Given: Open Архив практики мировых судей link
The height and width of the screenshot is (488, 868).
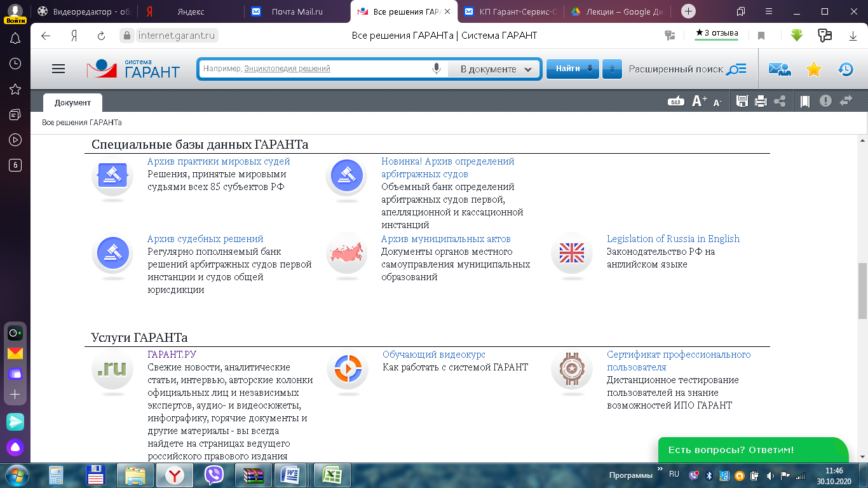Looking at the screenshot, I should pyautogui.click(x=219, y=161).
